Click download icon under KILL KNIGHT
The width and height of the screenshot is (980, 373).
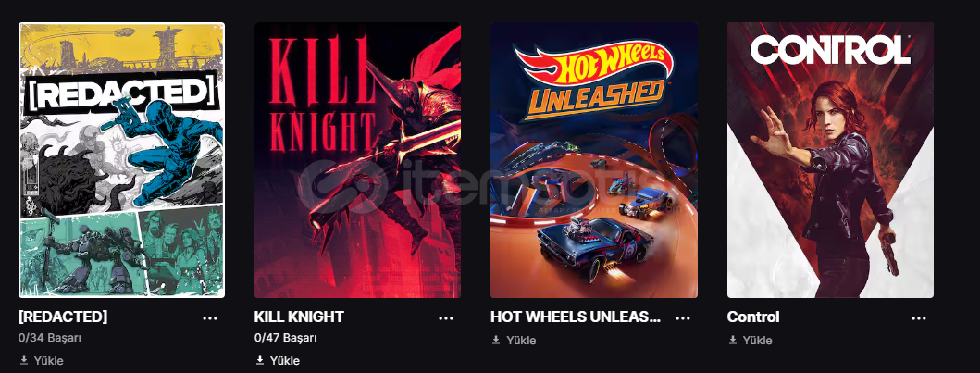coord(260,360)
